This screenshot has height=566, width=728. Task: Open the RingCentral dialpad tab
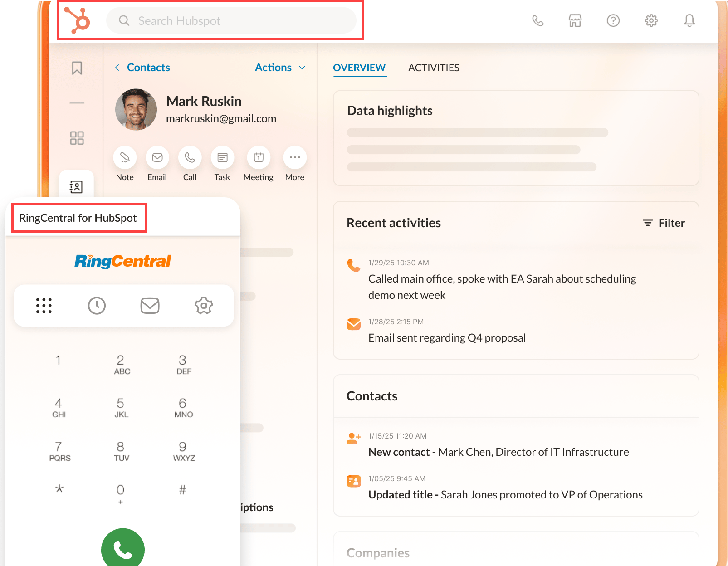pos(44,306)
